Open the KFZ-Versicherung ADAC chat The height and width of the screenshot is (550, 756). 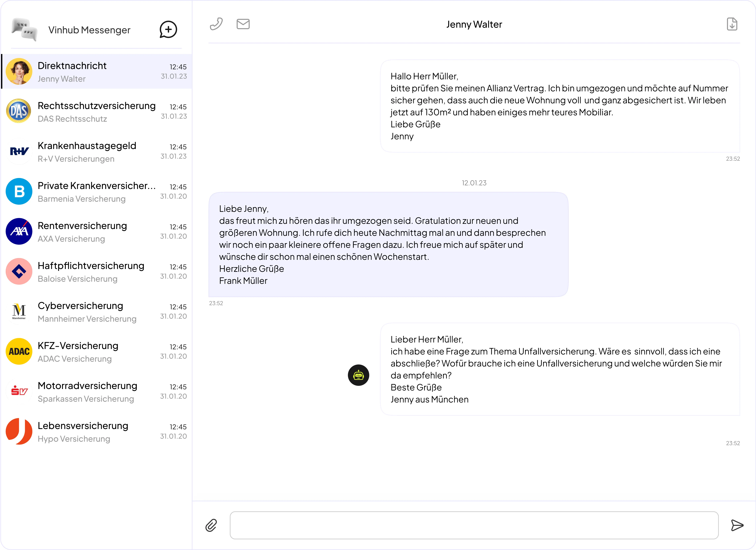pos(97,351)
